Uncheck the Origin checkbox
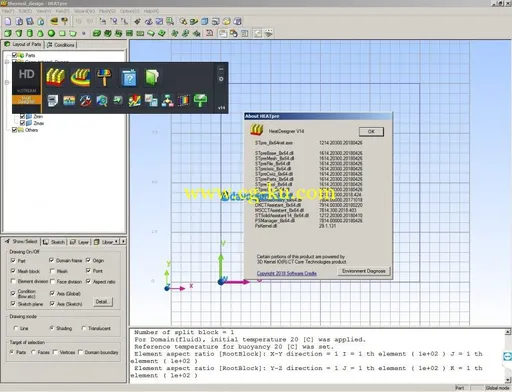Screen dimensions: 512x392 coord(88,260)
